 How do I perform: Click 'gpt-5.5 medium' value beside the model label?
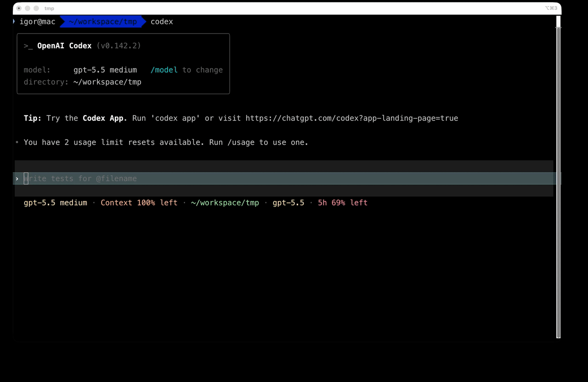pyautogui.click(x=105, y=70)
